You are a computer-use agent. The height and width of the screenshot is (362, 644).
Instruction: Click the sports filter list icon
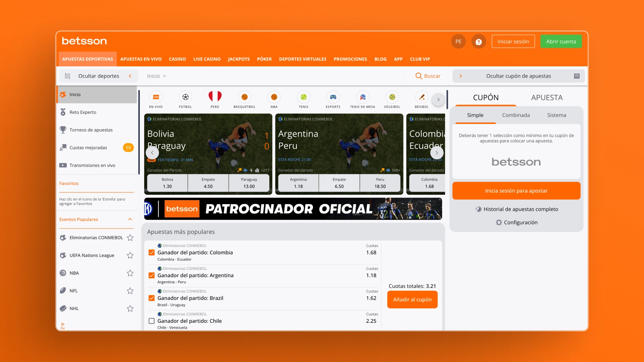67,76
